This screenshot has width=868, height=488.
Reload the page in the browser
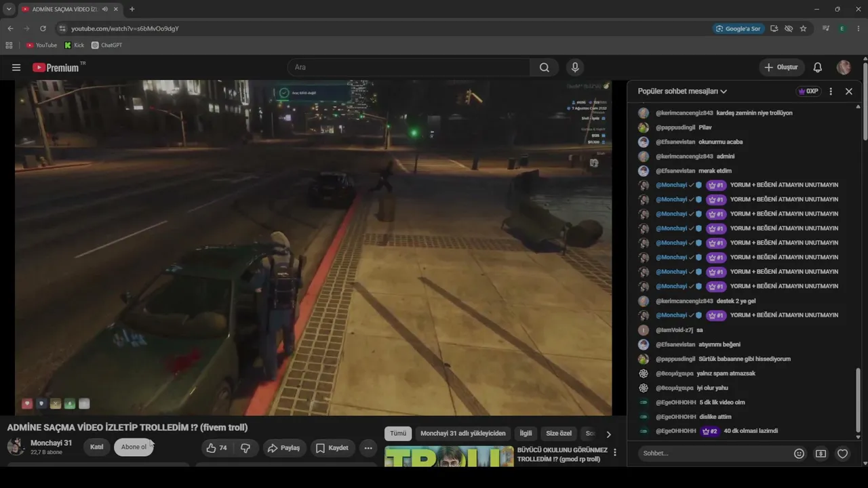coord(43,28)
